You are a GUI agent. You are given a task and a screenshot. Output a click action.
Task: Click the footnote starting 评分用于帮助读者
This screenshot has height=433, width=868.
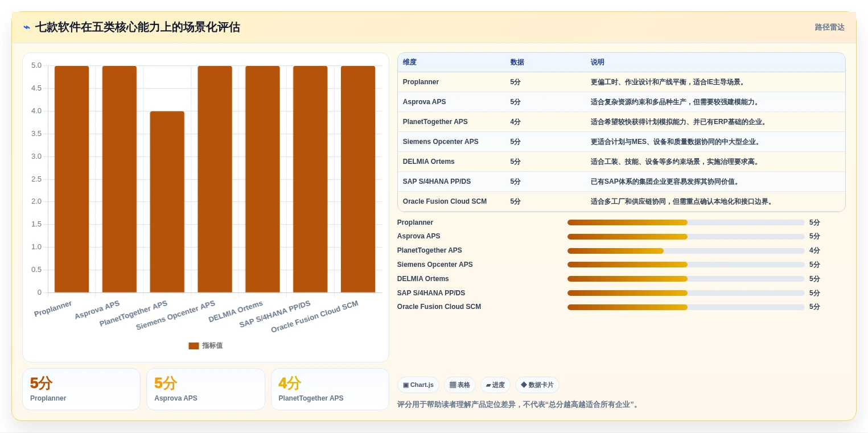click(519, 405)
